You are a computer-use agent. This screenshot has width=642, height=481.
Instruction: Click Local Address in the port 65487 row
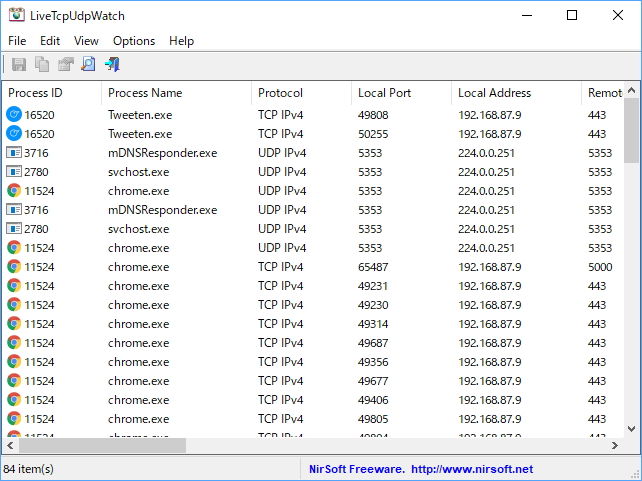click(x=489, y=267)
